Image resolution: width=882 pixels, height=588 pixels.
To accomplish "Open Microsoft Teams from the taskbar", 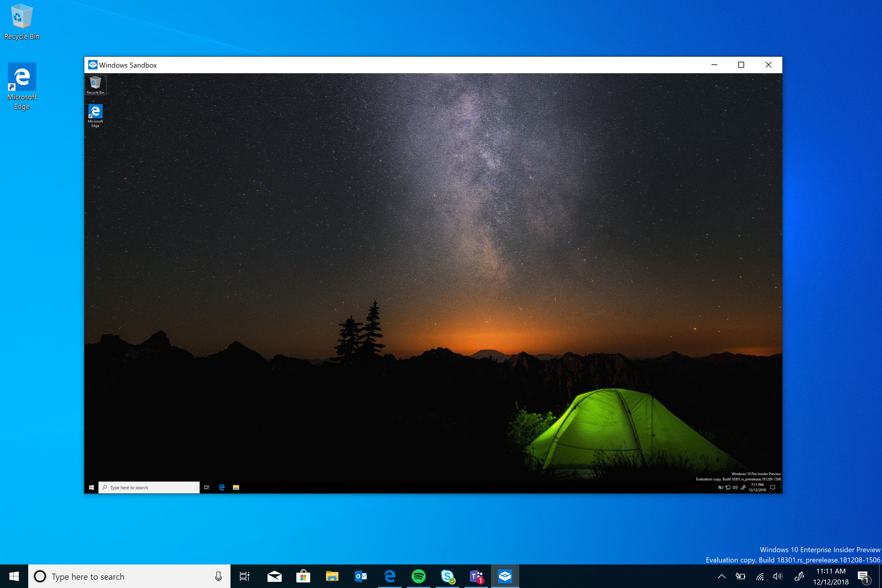I will click(477, 576).
